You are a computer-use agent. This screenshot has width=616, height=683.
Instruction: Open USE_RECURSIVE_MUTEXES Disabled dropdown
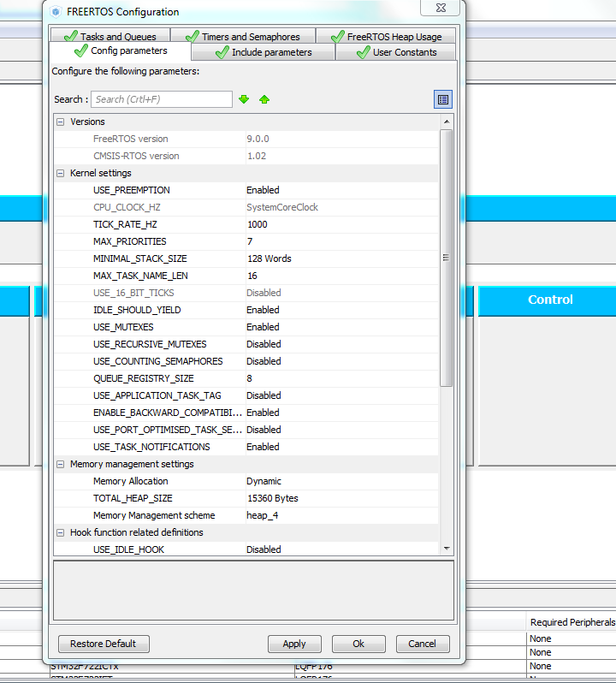point(341,344)
